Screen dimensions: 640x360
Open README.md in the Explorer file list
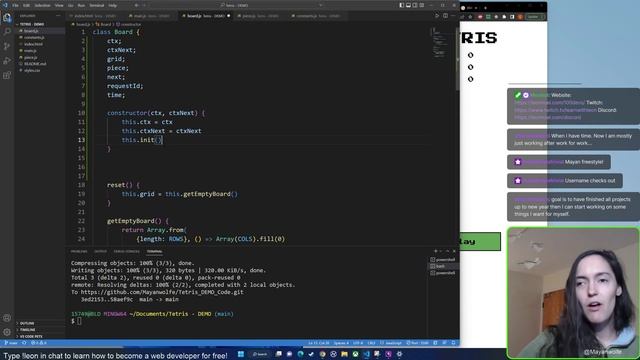pos(40,64)
